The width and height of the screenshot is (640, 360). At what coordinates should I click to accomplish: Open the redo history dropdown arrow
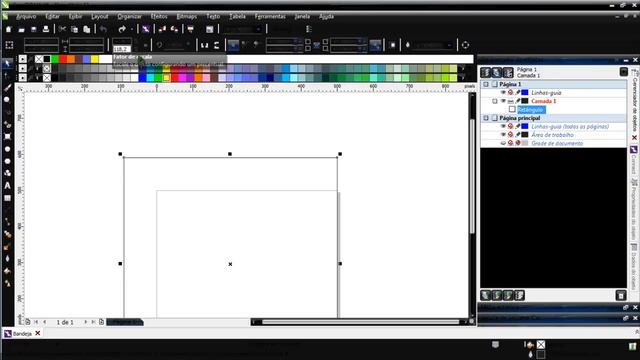click(x=132, y=29)
